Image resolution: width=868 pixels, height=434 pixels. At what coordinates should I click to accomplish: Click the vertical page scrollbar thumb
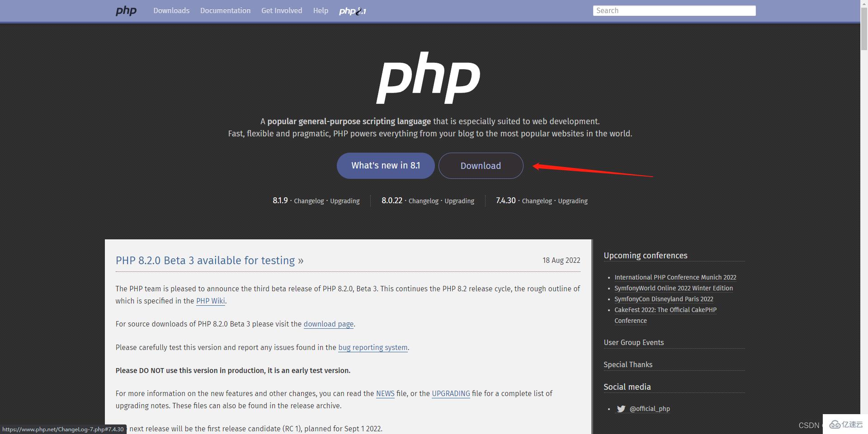point(864,29)
